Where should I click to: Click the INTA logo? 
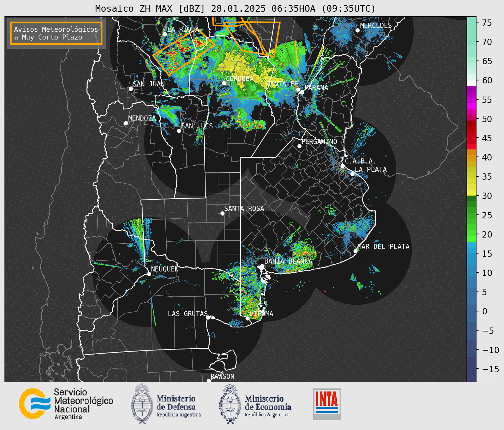(327, 404)
